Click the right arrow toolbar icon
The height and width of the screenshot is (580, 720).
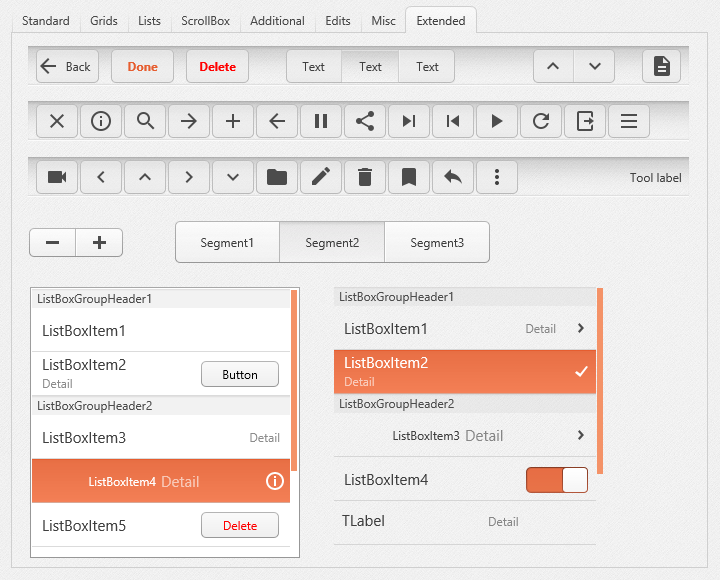click(189, 121)
